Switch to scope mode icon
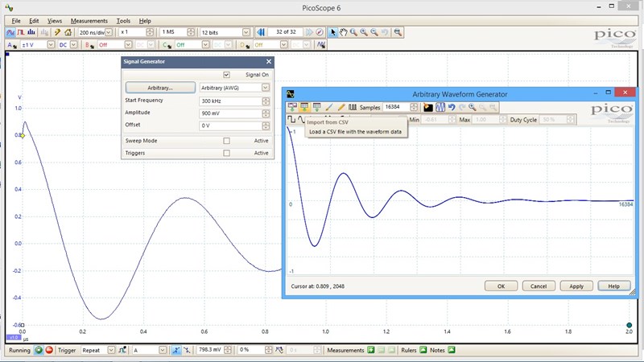This screenshot has height=362, width=644. [10, 32]
